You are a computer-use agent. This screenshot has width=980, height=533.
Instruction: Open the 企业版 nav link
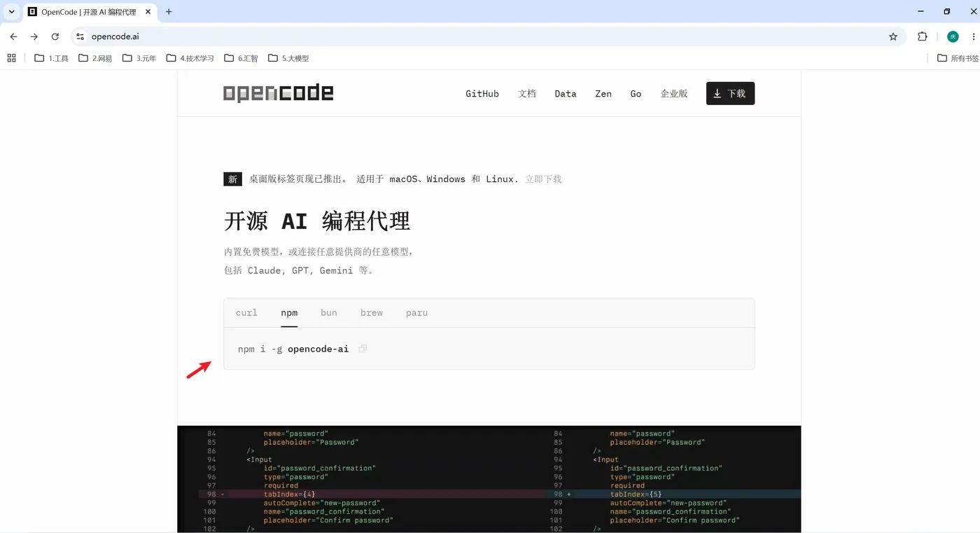pos(674,93)
